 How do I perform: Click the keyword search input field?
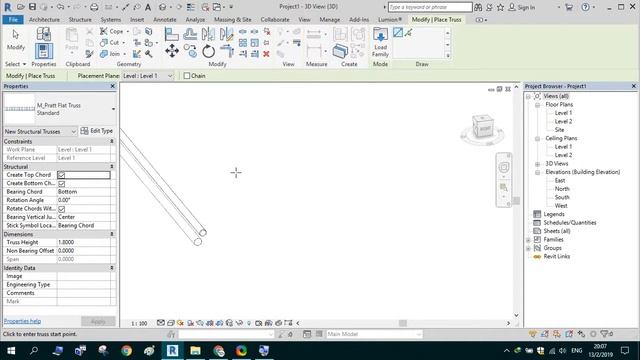click(x=430, y=7)
